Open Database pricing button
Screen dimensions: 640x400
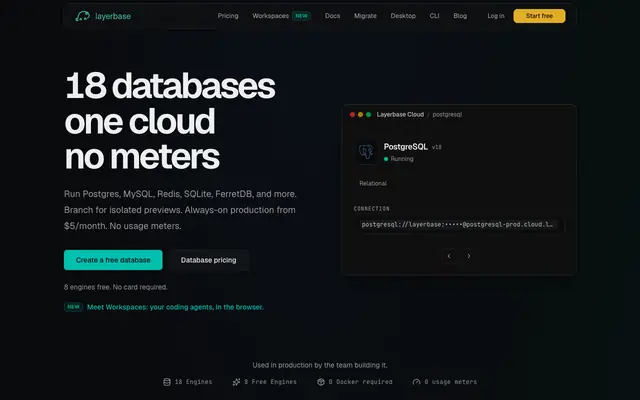209,260
